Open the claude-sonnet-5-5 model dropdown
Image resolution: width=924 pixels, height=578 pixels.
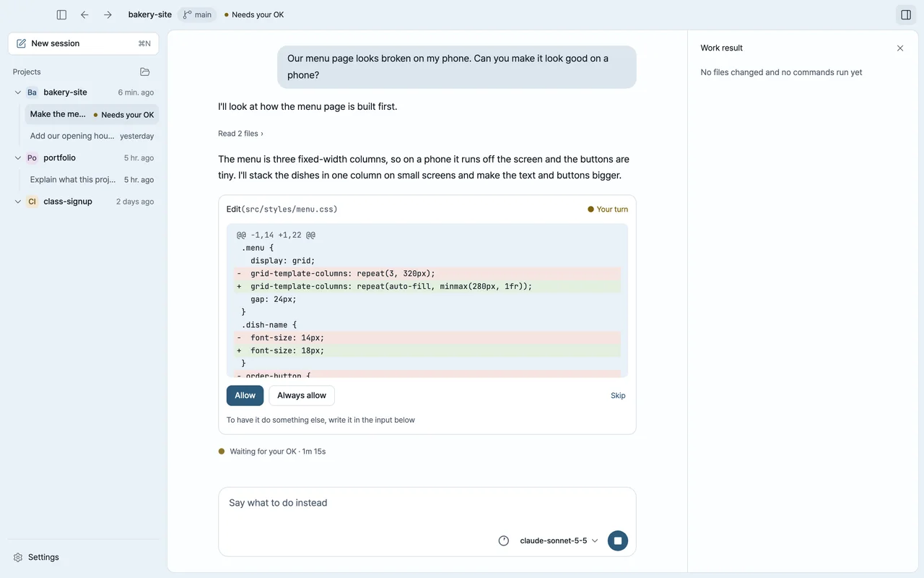click(559, 540)
